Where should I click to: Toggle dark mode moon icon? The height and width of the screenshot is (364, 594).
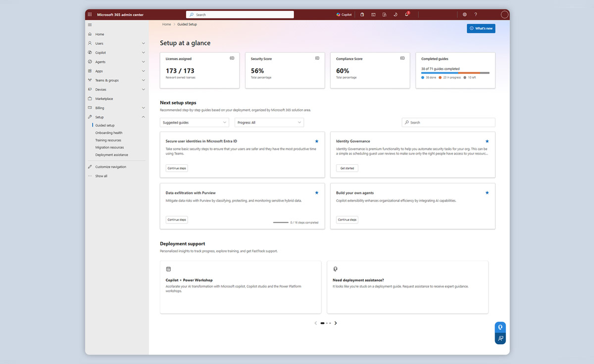coord(396,15)
